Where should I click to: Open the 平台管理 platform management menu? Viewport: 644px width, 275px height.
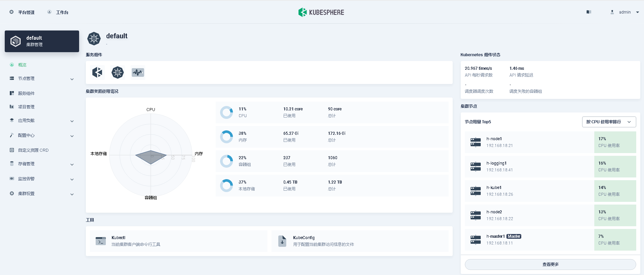pyautogui.click(x=22, y=12)
